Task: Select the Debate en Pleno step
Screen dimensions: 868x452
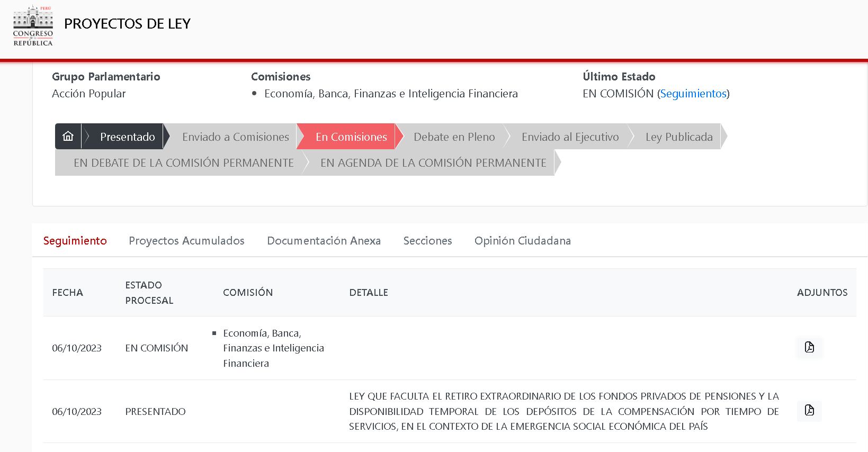Action: tap(454, 137)
